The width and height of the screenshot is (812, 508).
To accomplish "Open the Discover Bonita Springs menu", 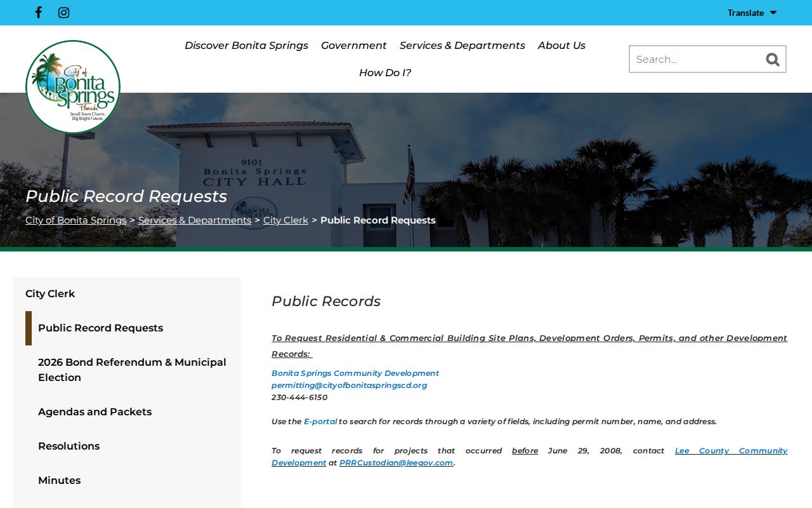I will [246, 46].
